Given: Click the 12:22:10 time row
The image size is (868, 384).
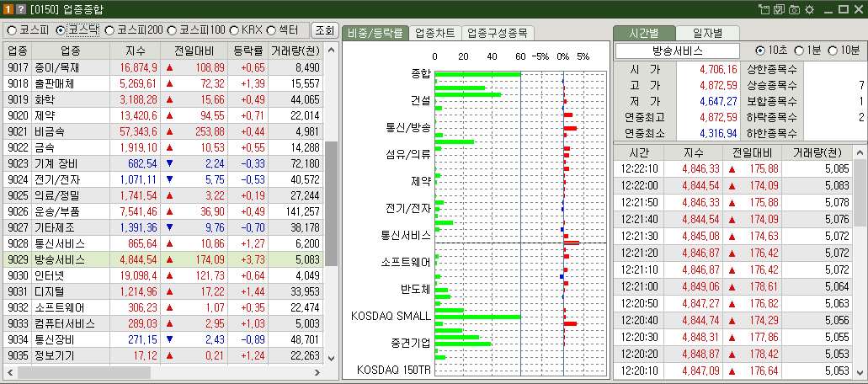Looking at the screenshot, I should [733, 169].
